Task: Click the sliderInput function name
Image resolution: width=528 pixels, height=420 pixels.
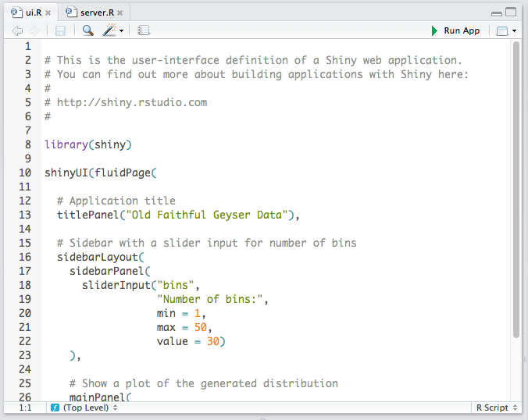Action: pos(116,286)
